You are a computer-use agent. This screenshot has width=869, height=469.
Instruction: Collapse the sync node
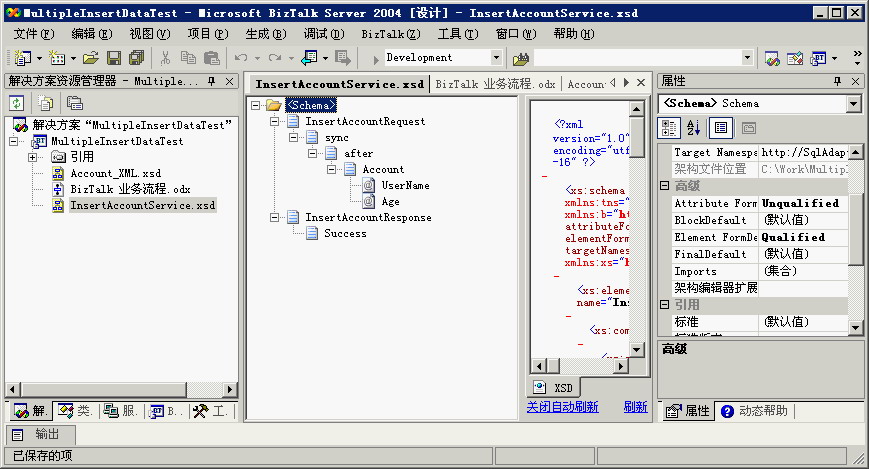click(x=293, y=137)
